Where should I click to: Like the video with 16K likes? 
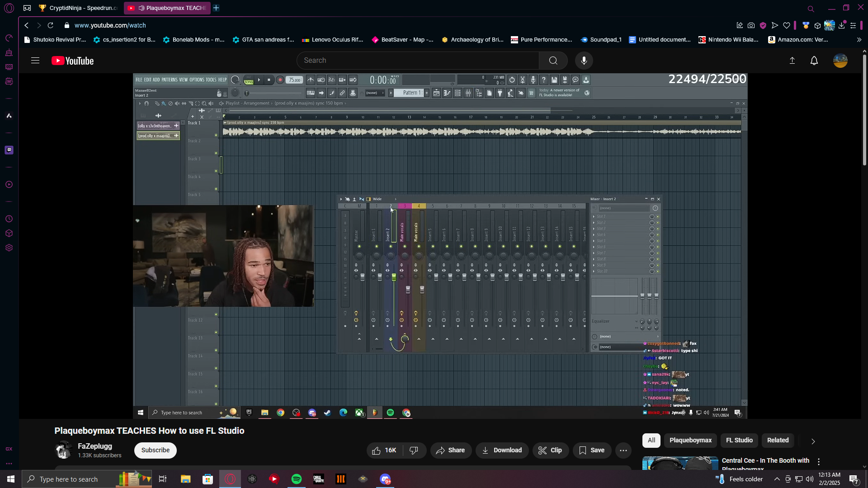384,450
